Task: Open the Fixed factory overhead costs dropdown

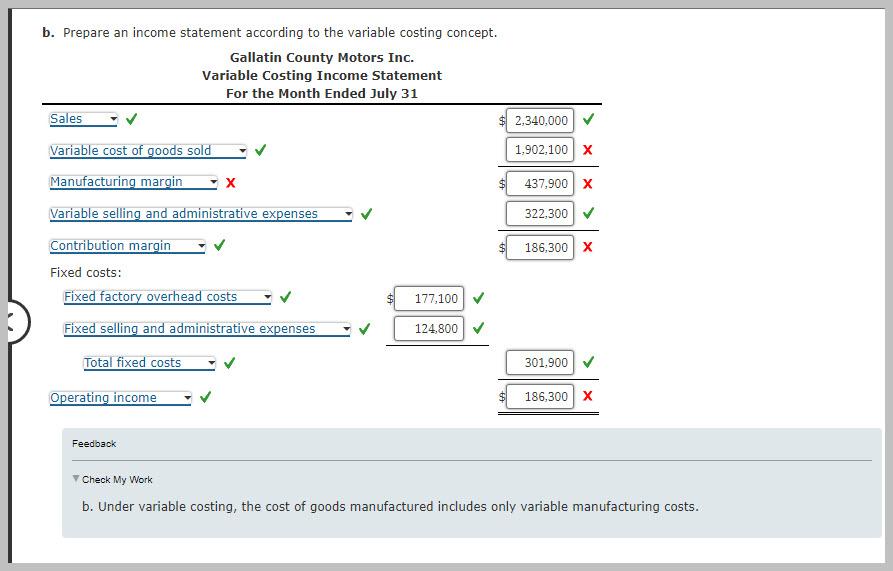Action: tap(167, 297)
